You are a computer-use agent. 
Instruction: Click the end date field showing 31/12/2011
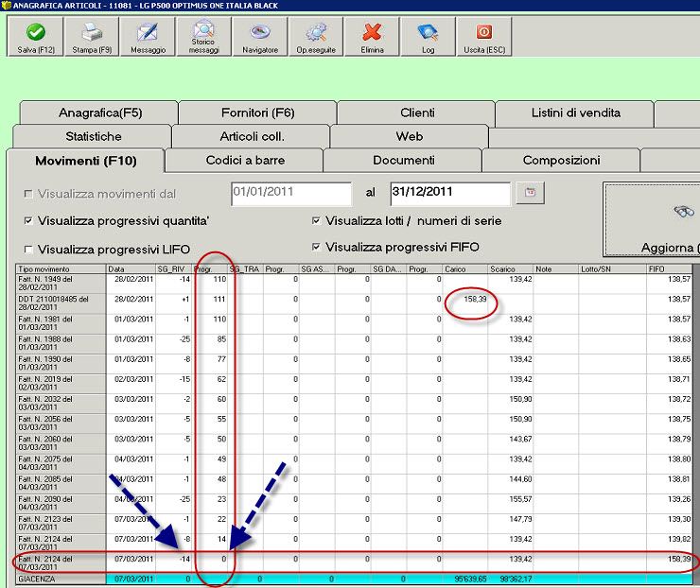click(449, 193)
